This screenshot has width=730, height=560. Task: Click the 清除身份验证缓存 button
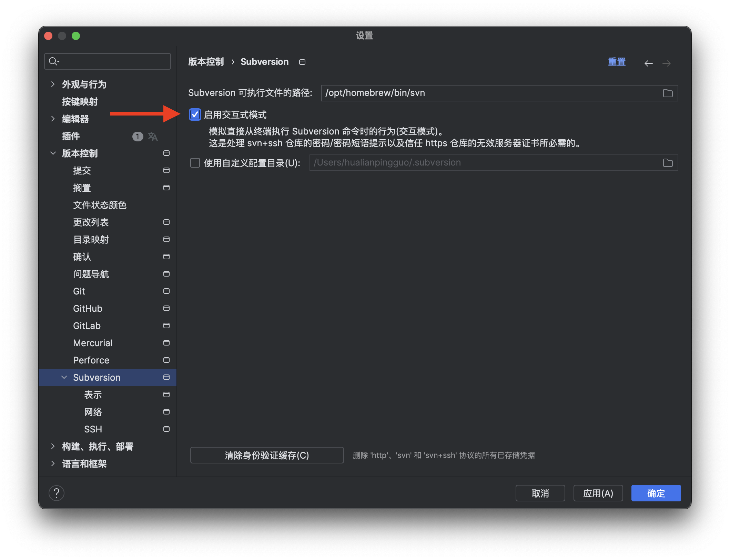(x=266, y=455)
